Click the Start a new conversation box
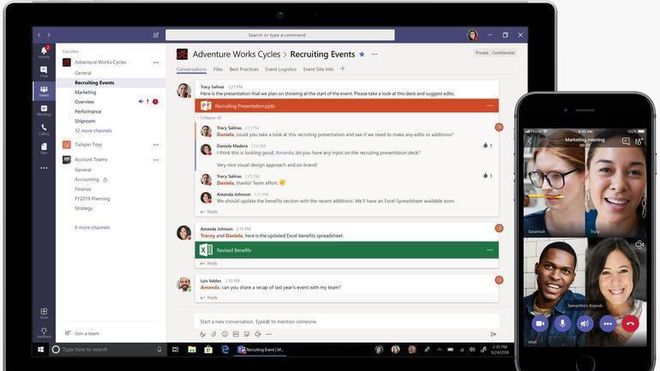The image size is (660, 371). 346,321
